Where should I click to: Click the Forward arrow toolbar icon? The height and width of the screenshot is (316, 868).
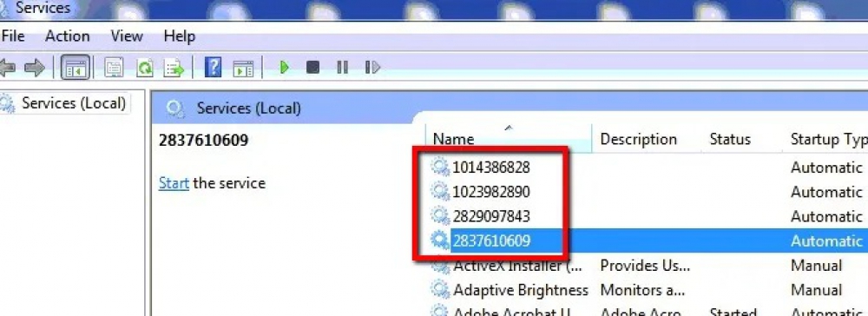pyautogui.click(x=35, y=68)
